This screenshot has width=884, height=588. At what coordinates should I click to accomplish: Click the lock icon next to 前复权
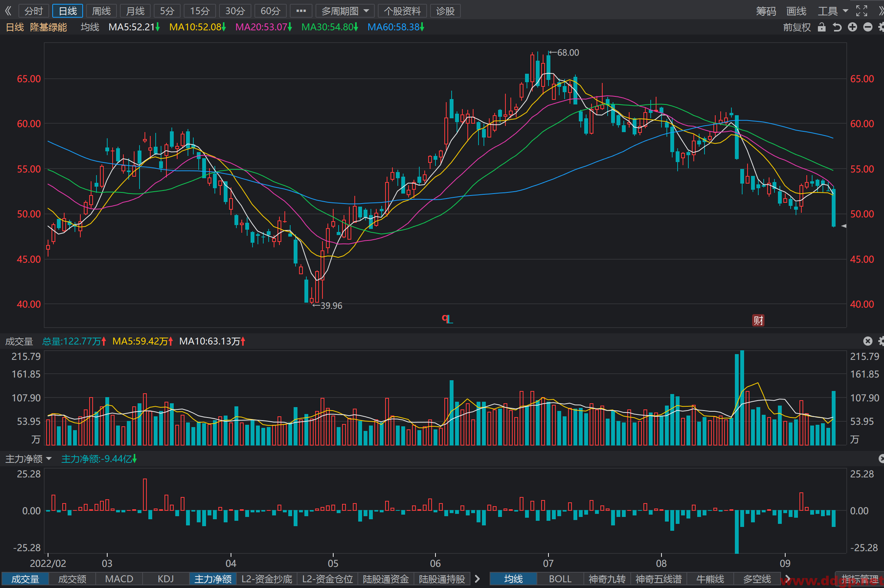(822, 27)
